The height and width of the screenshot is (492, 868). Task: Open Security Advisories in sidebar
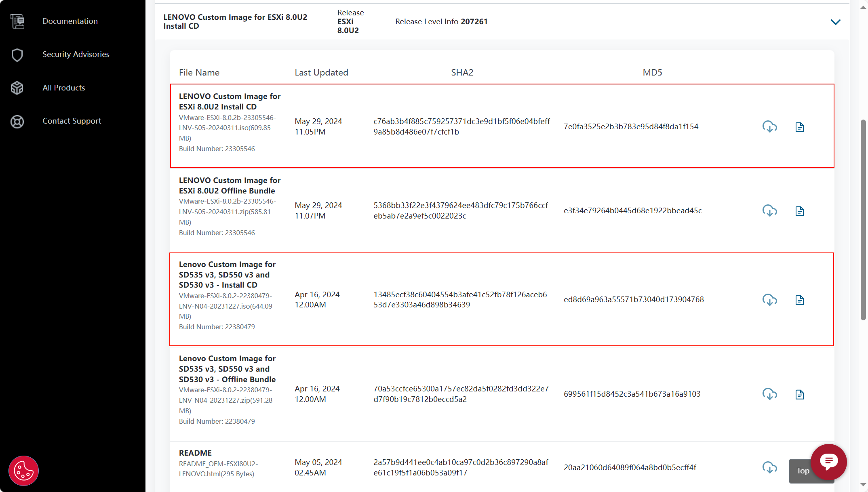76,54
